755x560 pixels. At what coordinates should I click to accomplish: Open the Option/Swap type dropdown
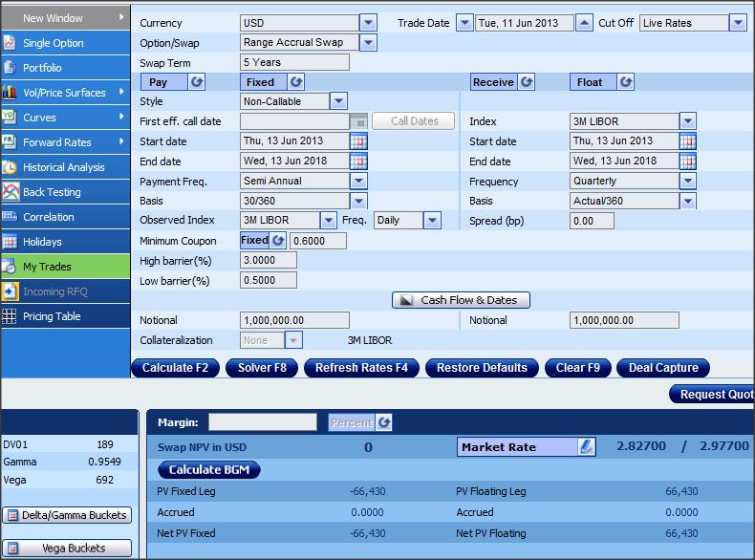pos(368,42)
